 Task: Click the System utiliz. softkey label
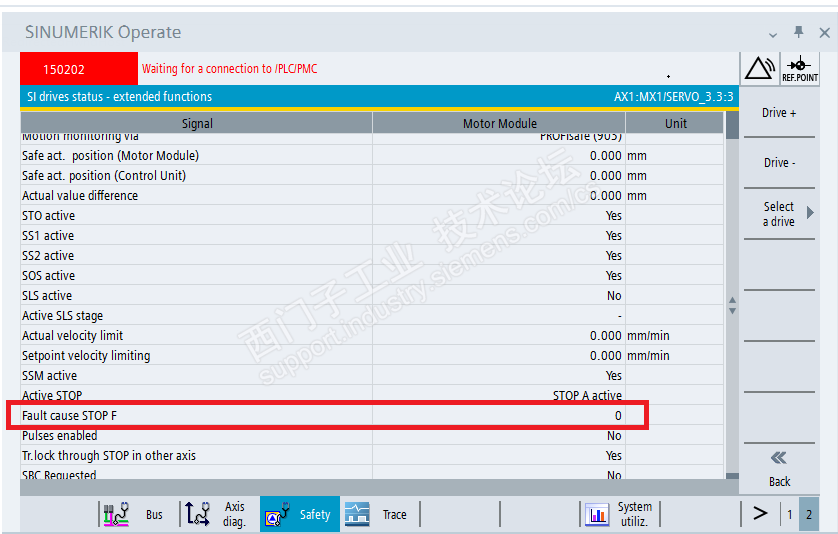click(634, 514)
